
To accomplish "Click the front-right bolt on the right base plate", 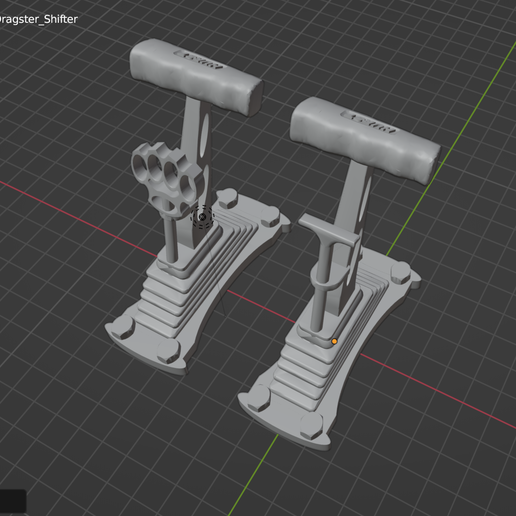I will tap(311, 426).
